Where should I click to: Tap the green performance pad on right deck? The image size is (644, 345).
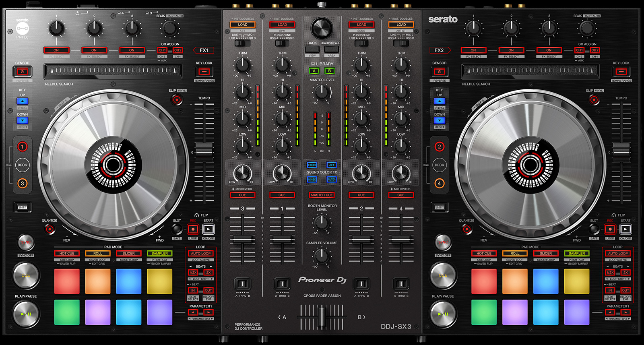tap(484, 312)
